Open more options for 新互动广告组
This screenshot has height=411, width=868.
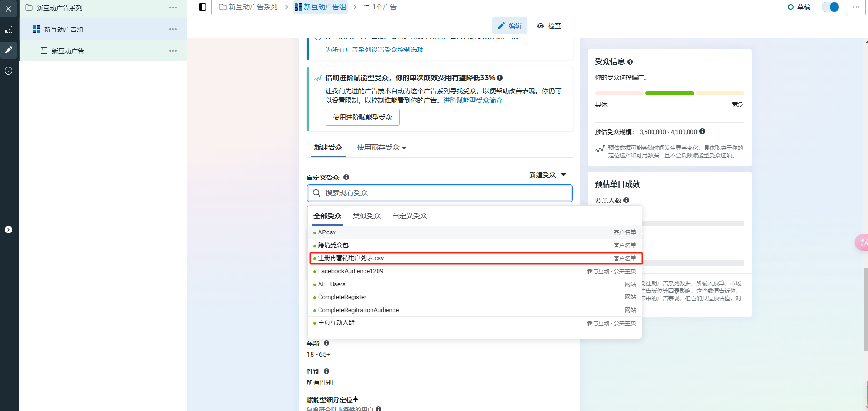173,29
